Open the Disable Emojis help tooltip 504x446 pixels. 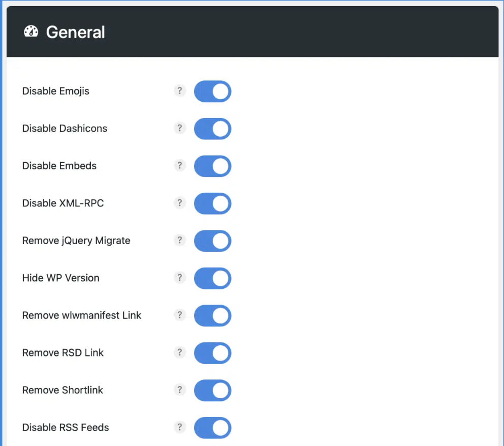point(180,91)
